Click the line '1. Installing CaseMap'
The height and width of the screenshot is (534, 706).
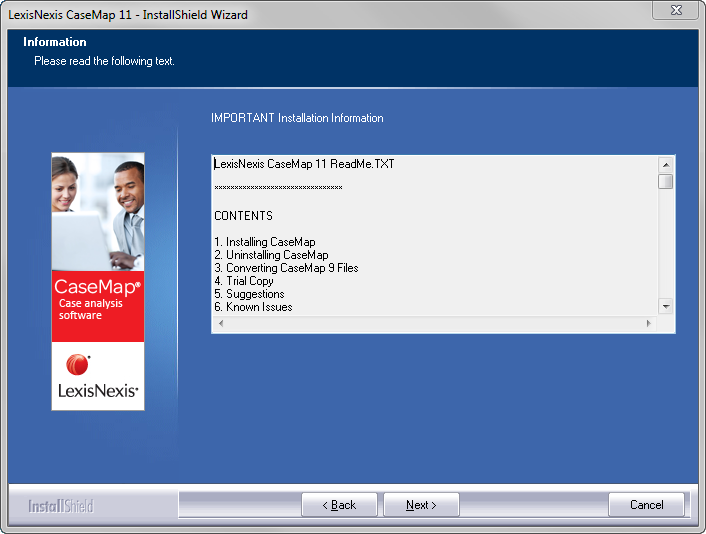pos(265,242)
